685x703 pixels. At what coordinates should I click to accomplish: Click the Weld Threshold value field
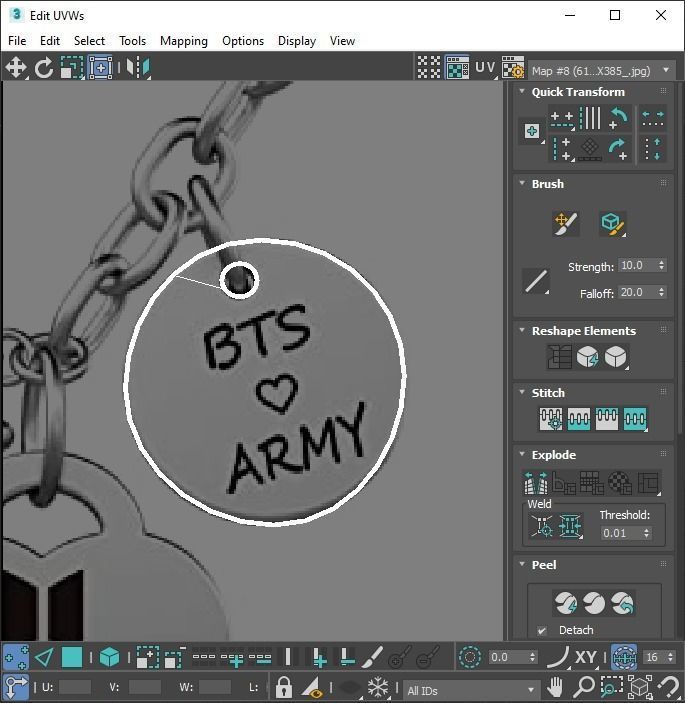click(621, 533)
